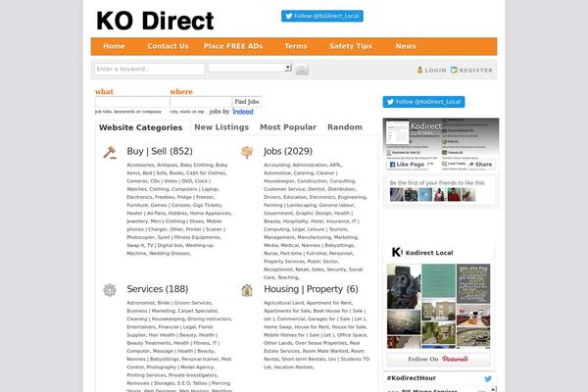588x392 pixels.
Task: Click the Housing | Property house icon
Action: (247, 290)
